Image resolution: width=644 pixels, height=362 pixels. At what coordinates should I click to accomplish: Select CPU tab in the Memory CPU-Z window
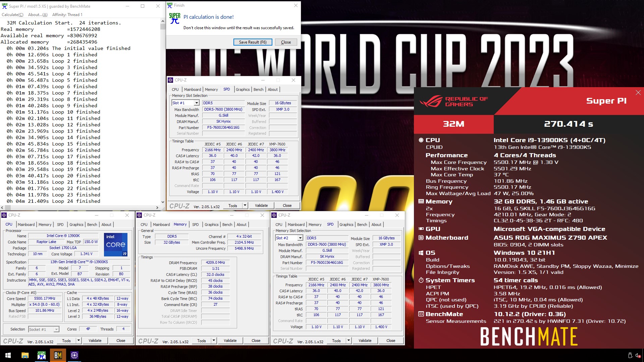144,225
